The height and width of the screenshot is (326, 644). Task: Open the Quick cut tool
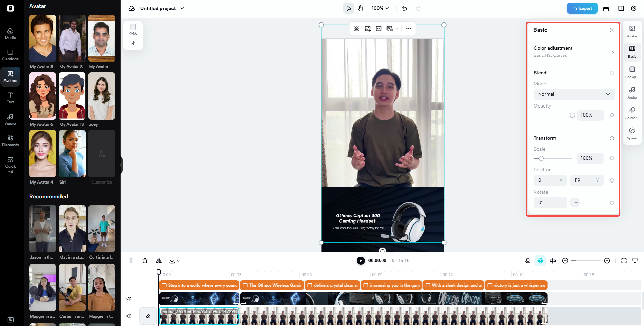(10, 165)
